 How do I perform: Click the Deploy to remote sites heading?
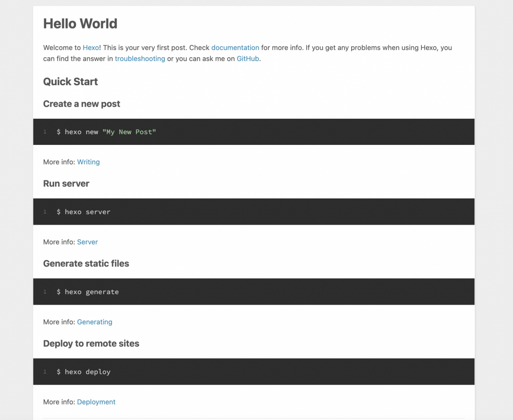(x=91, y=344)
